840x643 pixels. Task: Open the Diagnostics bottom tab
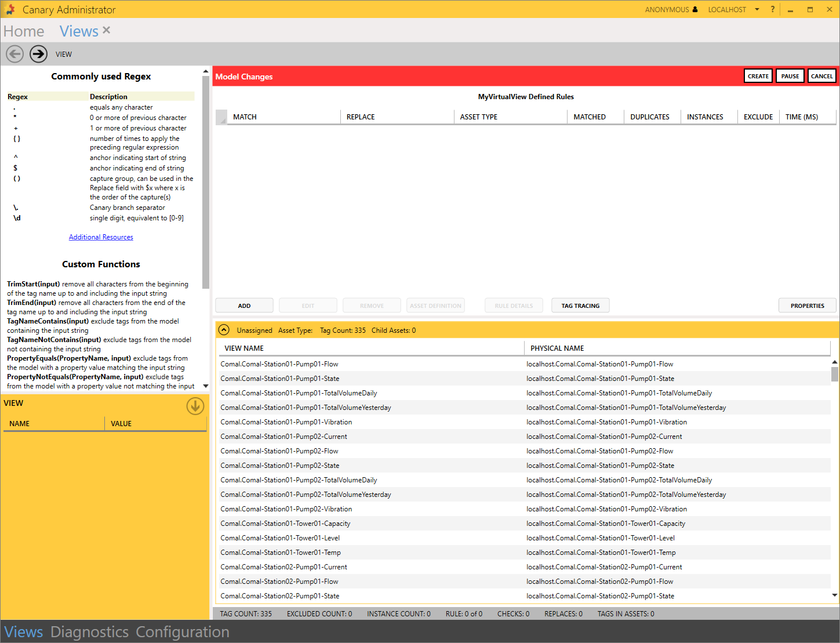click(89, 631)
